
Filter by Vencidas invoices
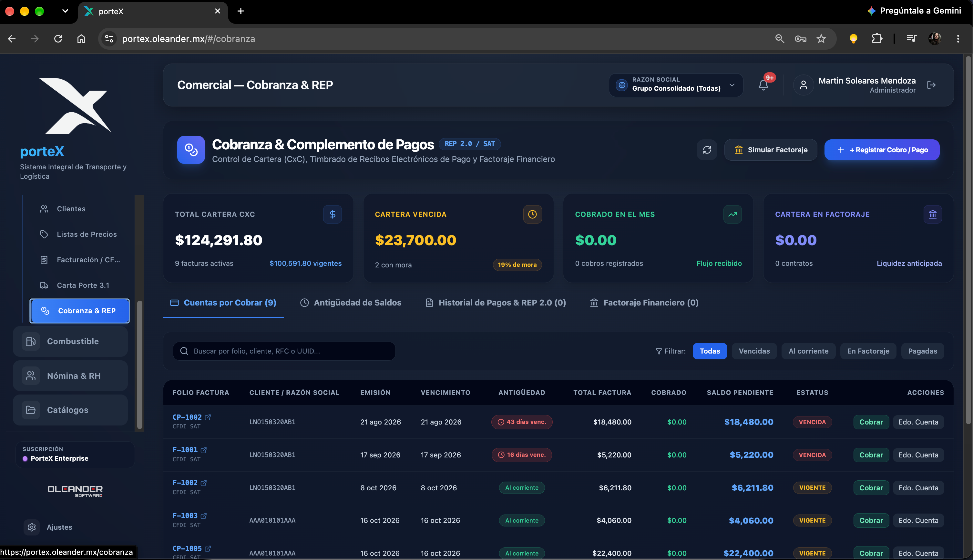(754, 351)
